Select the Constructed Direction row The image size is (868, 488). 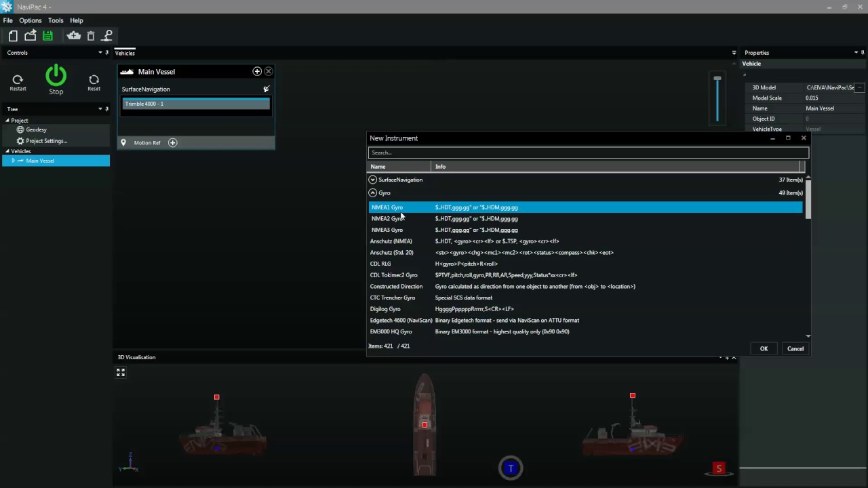(x=585, y=286)
